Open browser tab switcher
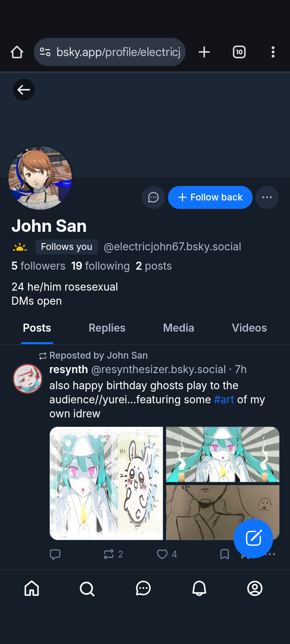 tap(239, 52)
